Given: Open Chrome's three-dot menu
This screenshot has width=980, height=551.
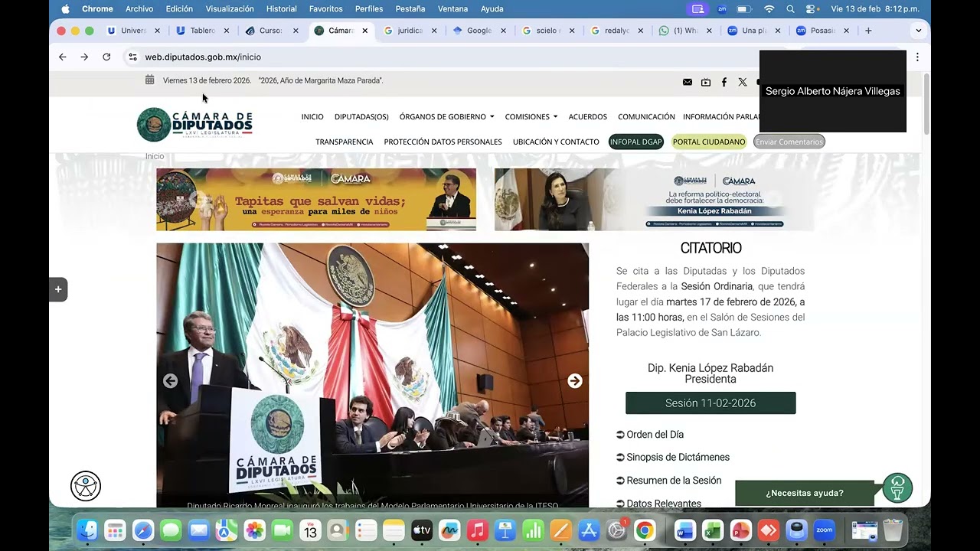Looking at the screenshot, I should [917, 57].
